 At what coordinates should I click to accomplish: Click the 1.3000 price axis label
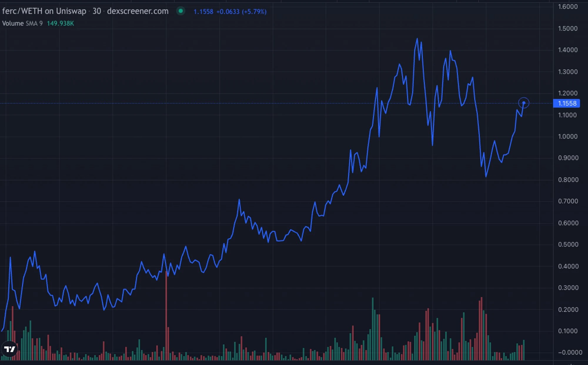pos(568,72)
